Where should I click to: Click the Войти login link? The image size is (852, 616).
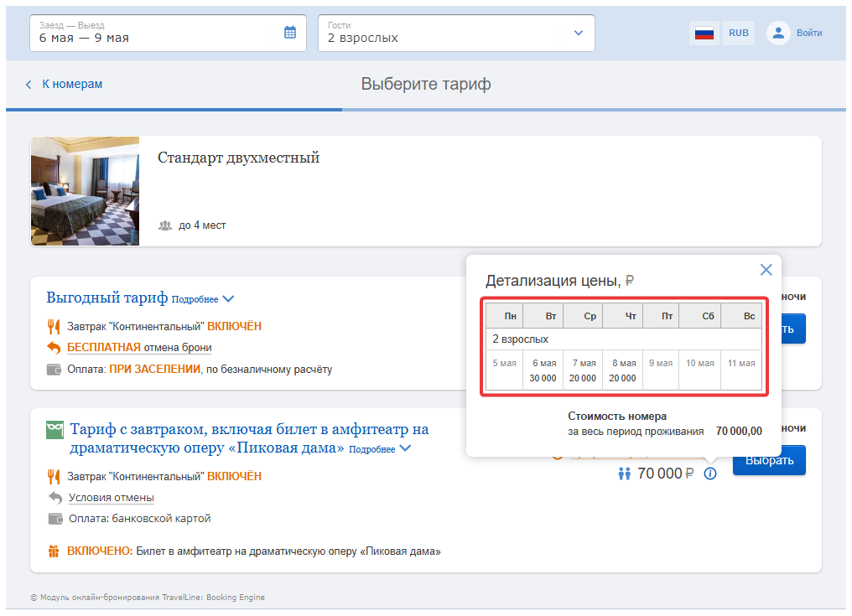click(x=809, y=34)
